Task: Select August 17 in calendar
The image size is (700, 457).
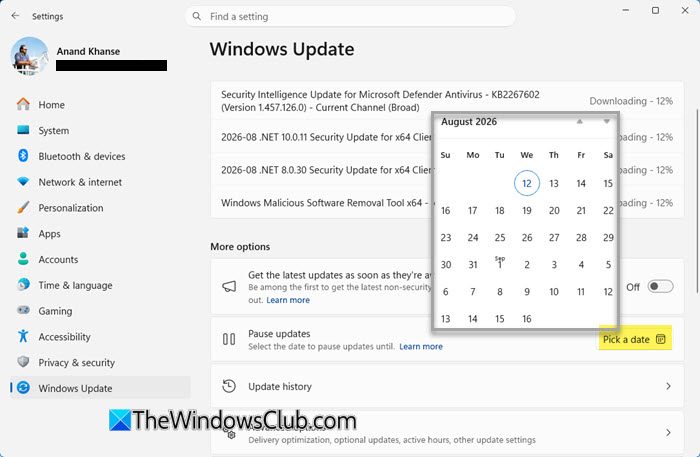Action: click(x=473, y=210)
